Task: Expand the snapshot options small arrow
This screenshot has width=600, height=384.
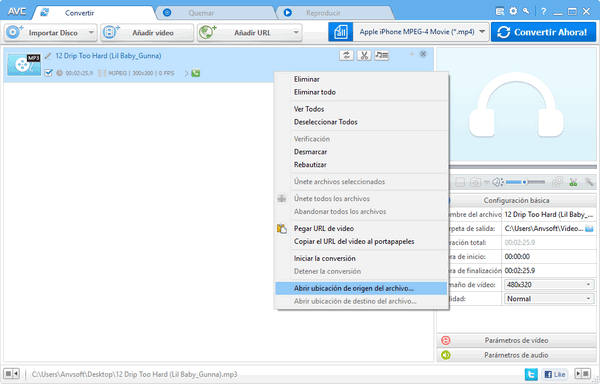Action: click(x=486, y=182)
